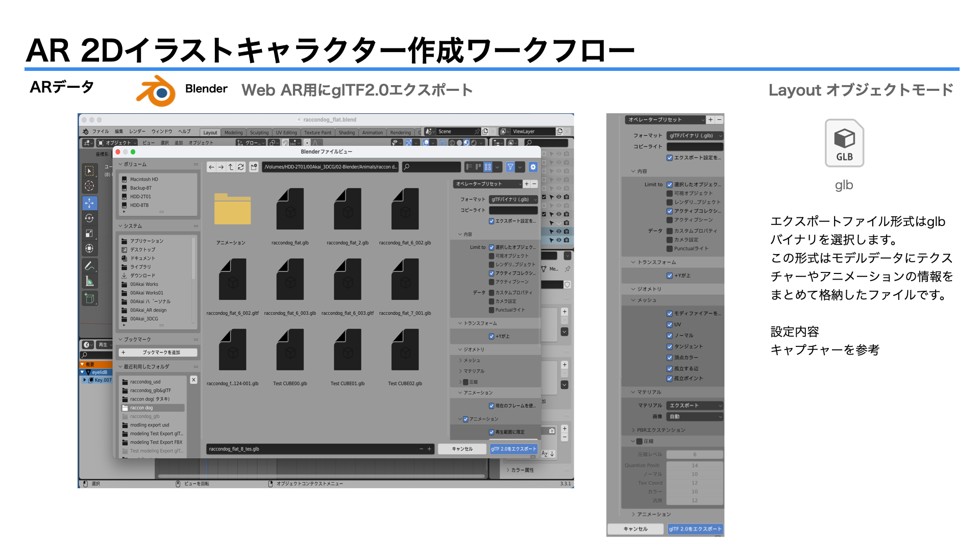980x551 pixels.
Task: Switch to thumbnail display mode icon
Action: [x=488, y=167]
